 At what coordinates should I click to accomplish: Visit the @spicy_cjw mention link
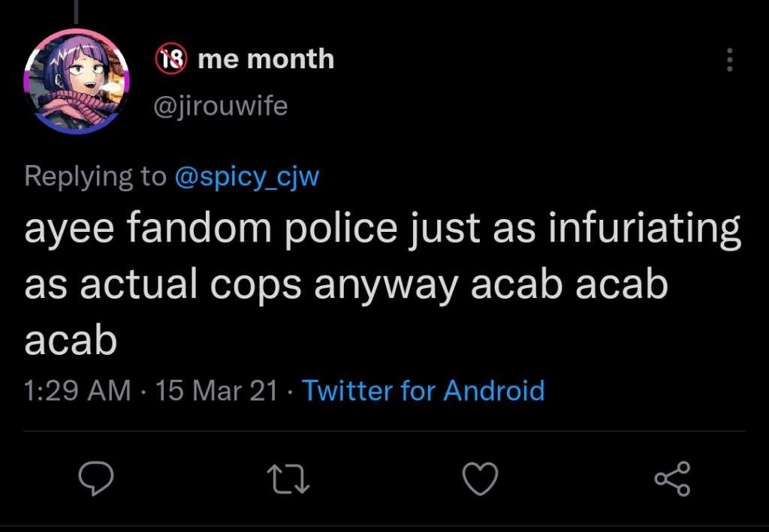point(247,176)
